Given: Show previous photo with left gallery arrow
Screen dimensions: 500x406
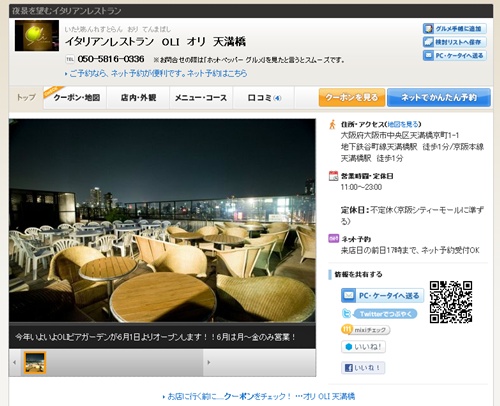Looking at the screenshot, I should 15,362.
